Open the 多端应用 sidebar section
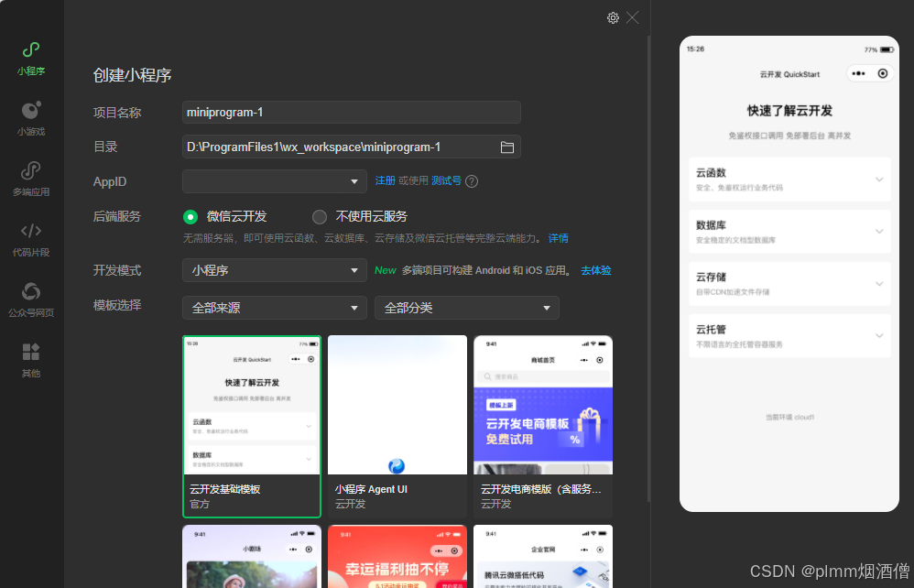Image resolution: width=914 pixels, height=588 pixels. coord(31,180)
